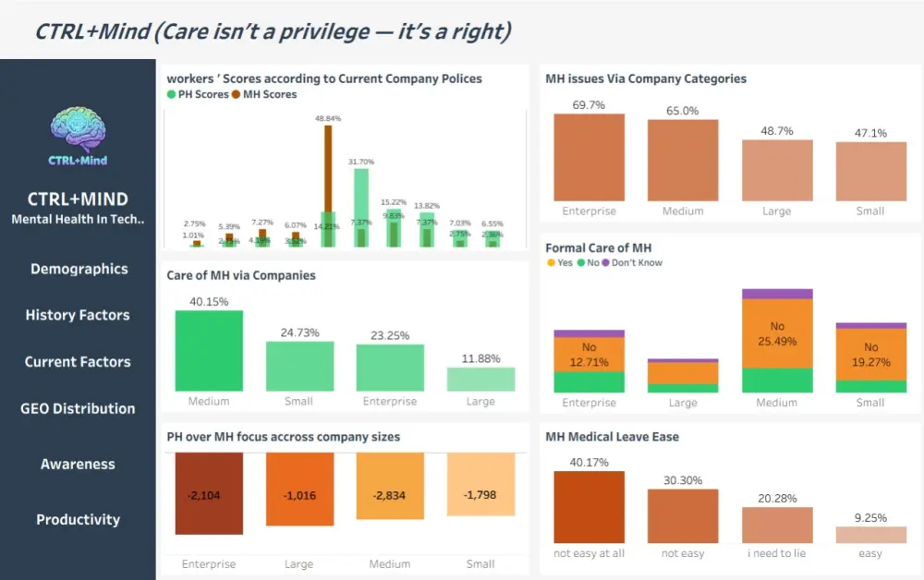Screen dimensions: 924x580
Task: Click the brown MH Scores legend dot
Action: 236,94
